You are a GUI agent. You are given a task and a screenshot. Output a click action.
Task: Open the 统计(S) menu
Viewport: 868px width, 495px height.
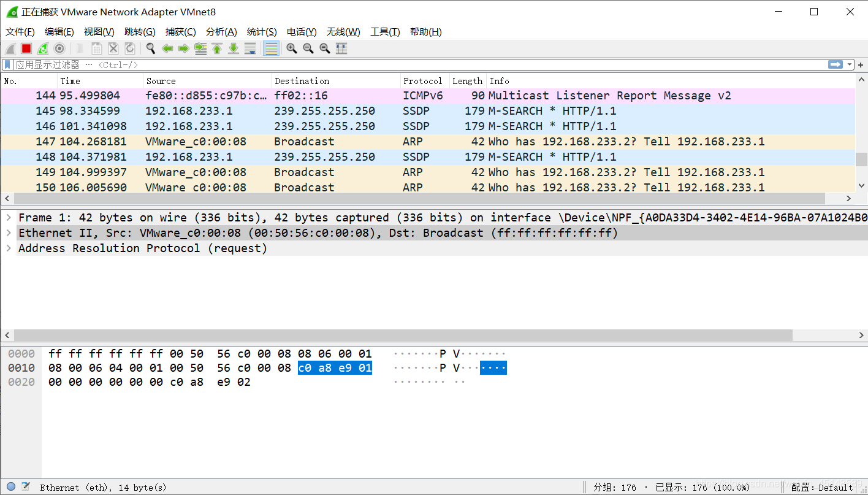pos(262,32)
